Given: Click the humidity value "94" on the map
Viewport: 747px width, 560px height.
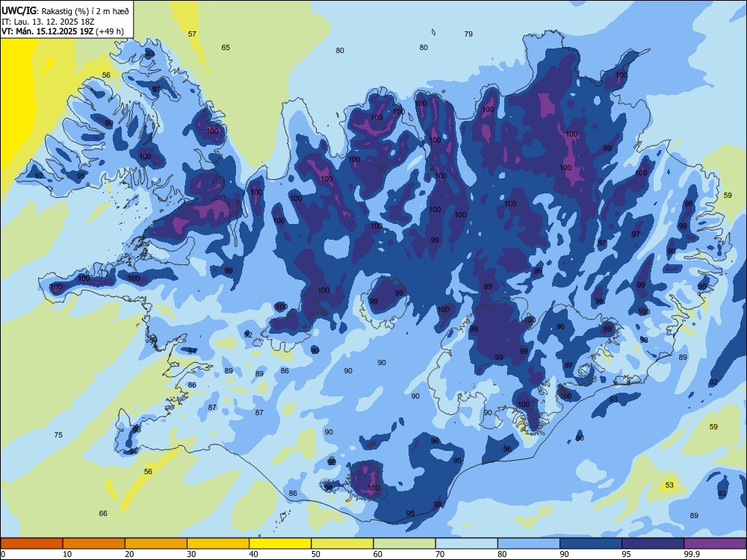Looking at the screenshot, I should (x=191, y=351).
